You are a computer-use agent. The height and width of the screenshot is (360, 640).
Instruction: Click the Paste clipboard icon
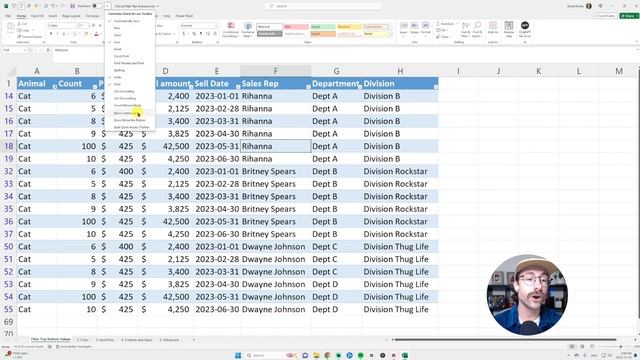[x=10, y=27]
